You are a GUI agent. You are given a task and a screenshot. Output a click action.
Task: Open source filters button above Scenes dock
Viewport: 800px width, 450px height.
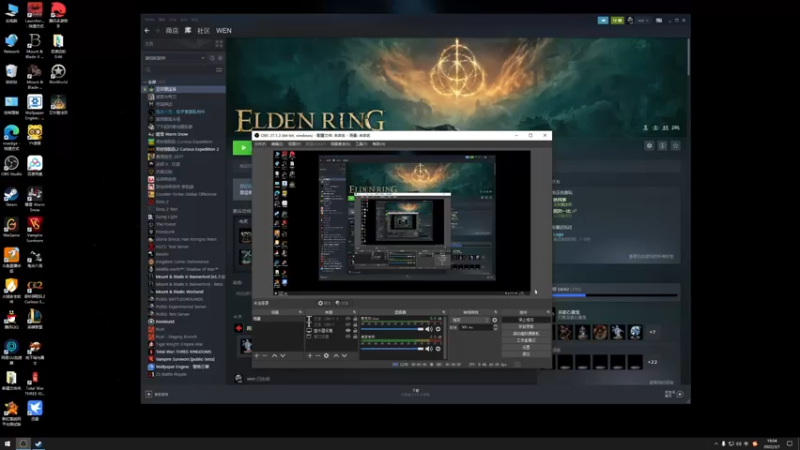click(342, 303)
